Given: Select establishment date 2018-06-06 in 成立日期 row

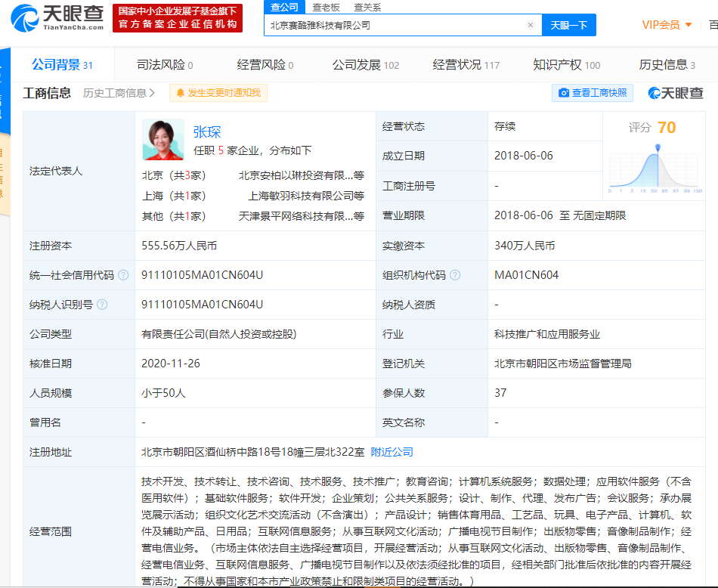Looking at the screenshot, I should click(524, 156).
